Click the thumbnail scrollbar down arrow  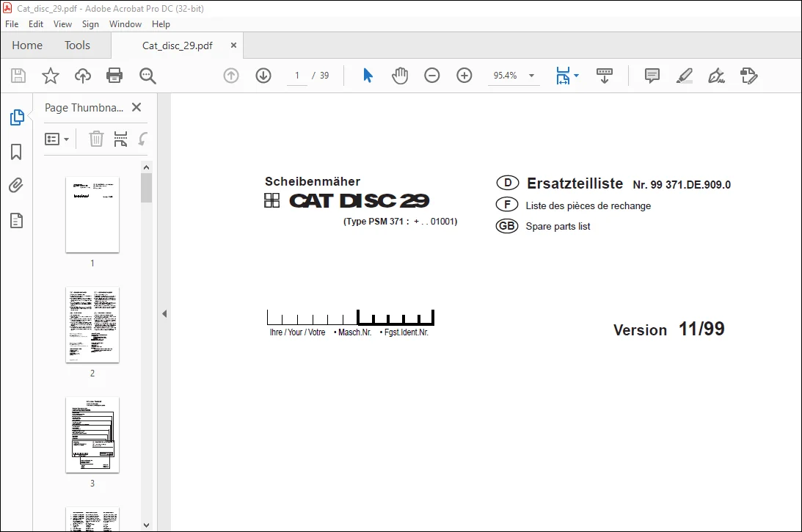tap(146, 525)
